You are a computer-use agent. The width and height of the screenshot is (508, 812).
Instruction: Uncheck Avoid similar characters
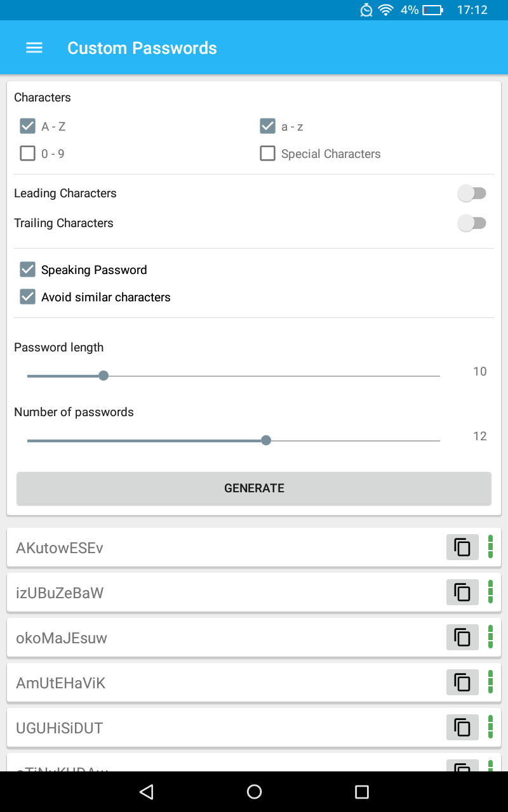[27, 296]
